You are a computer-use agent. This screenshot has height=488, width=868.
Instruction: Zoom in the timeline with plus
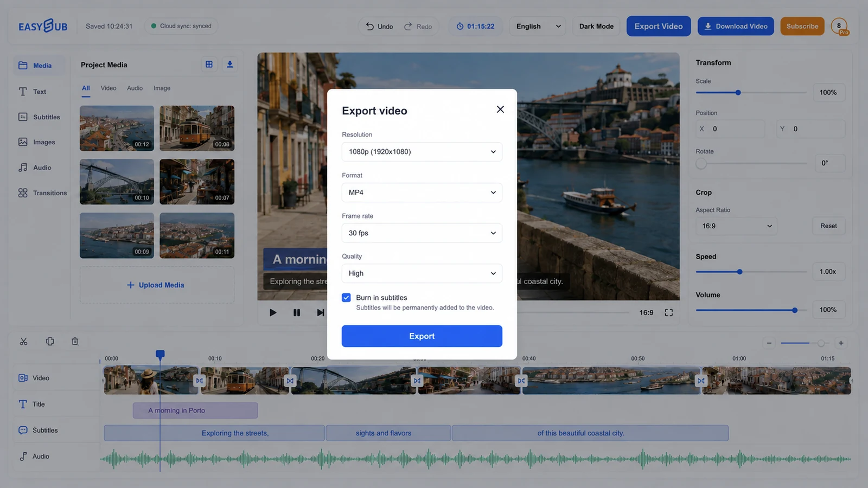pyautogui.click(x=841, y=343)
